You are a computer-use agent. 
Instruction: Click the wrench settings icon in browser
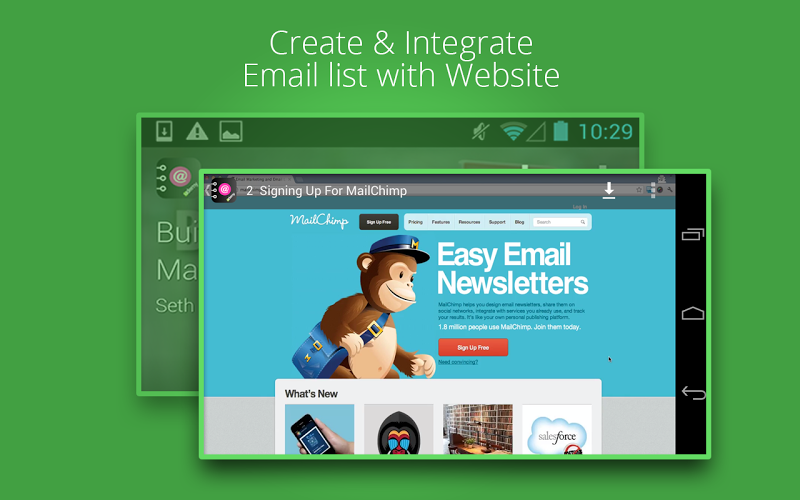670,190
